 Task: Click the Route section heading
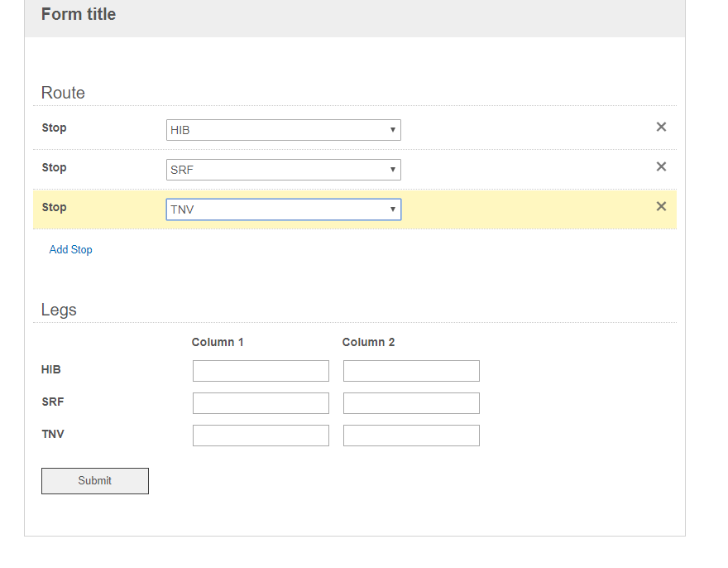(x=63, y=93)
